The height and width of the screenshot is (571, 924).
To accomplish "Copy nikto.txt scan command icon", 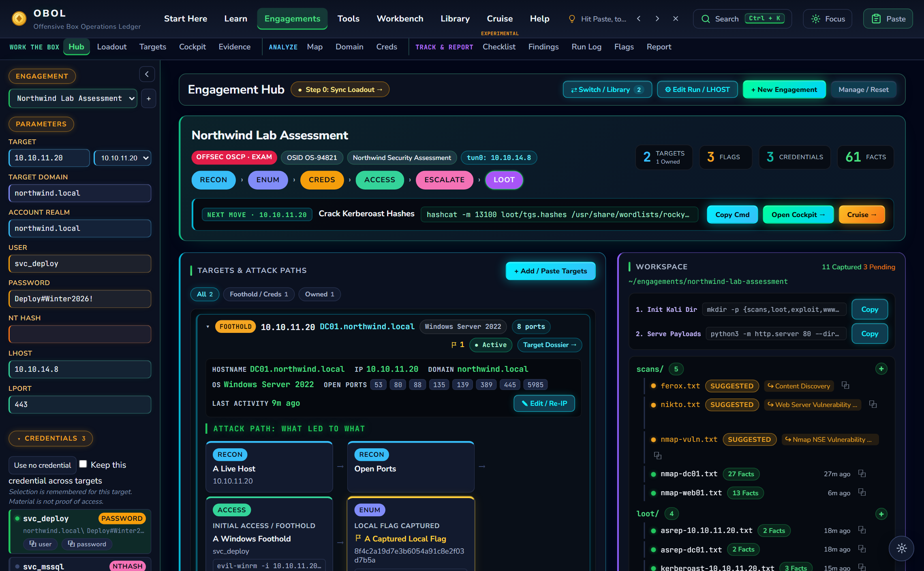I will (873, 404).
